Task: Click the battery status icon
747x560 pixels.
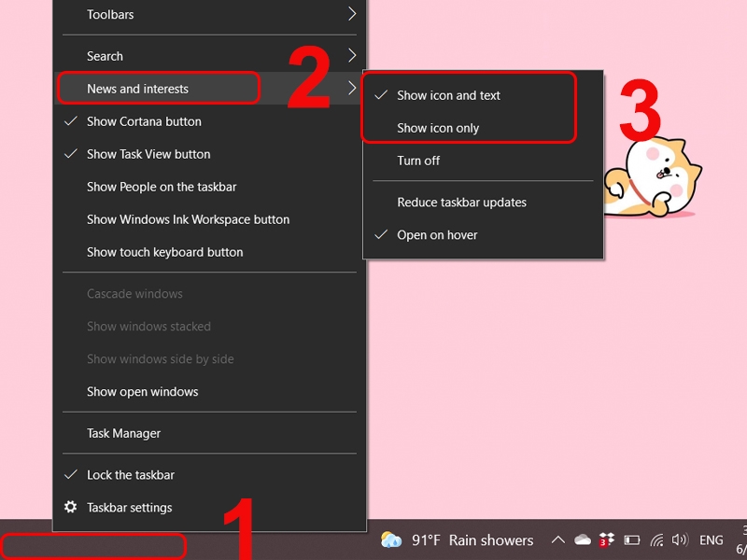Action: (x=632, y=540)
